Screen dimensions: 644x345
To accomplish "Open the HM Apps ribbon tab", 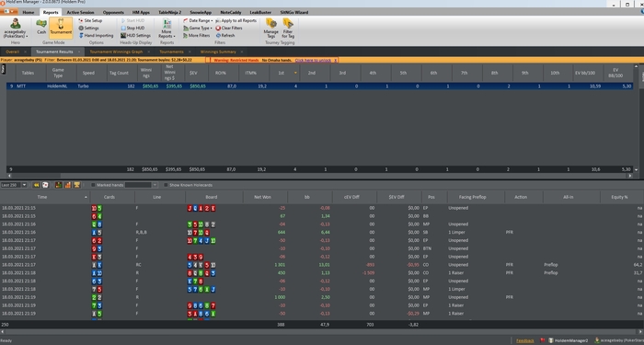I will click(x=141, y=12).
